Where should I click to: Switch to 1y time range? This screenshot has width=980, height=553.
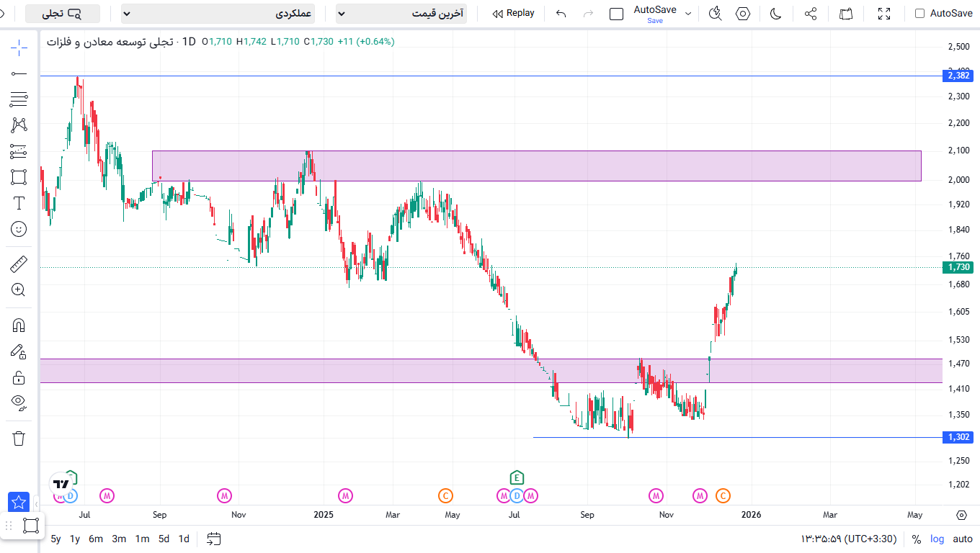pyautogui.click(x=74, y=539)
